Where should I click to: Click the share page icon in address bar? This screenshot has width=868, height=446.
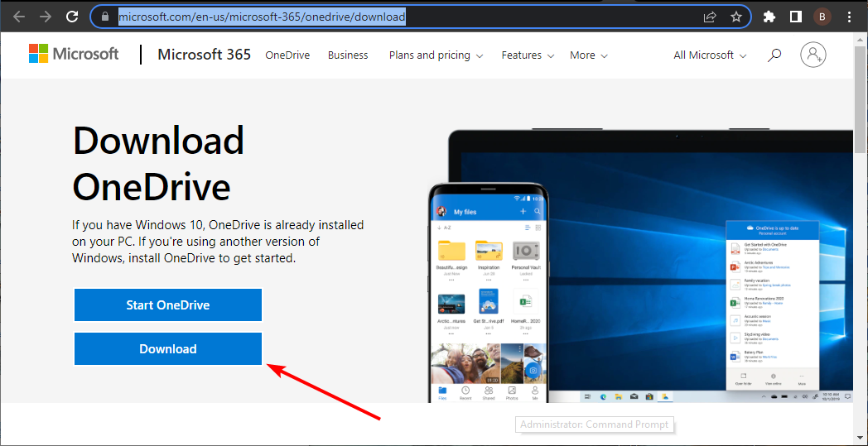pos(710,17)
